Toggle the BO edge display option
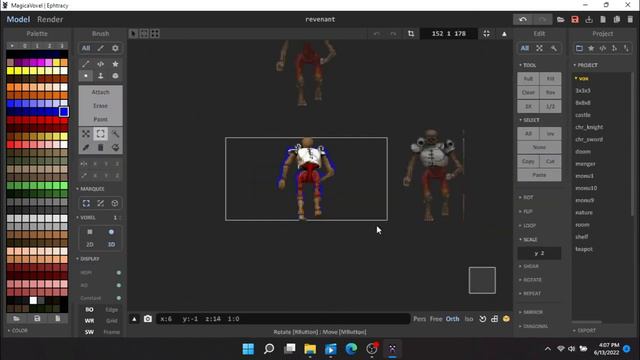 coord(89,309)
